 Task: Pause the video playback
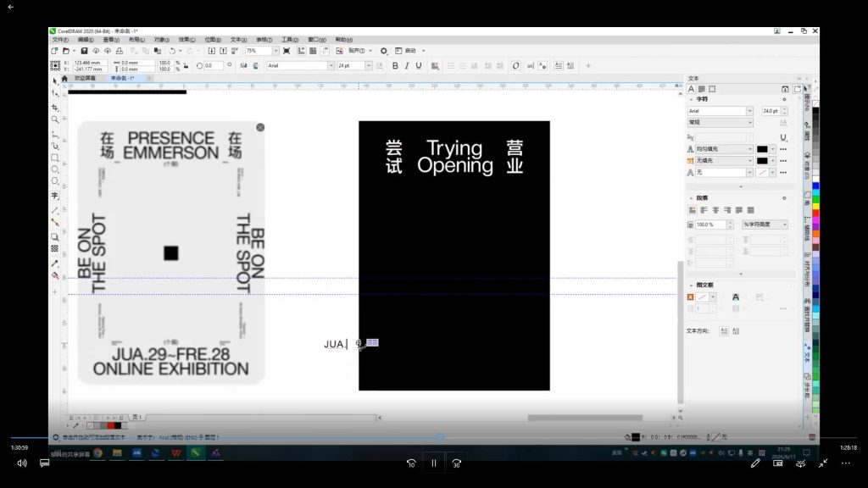[434, 463]
